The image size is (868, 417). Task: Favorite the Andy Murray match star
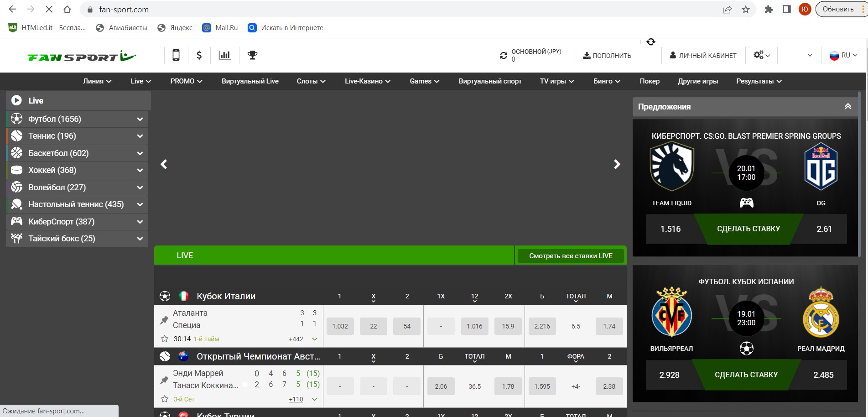coord(165,399)
